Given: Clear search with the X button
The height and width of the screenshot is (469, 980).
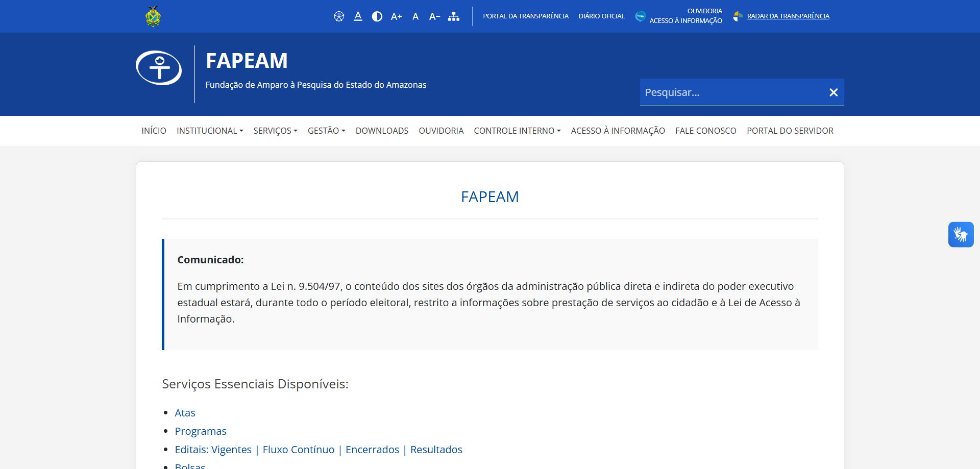Looking at the screenshot, I should (x=834, y=92).
